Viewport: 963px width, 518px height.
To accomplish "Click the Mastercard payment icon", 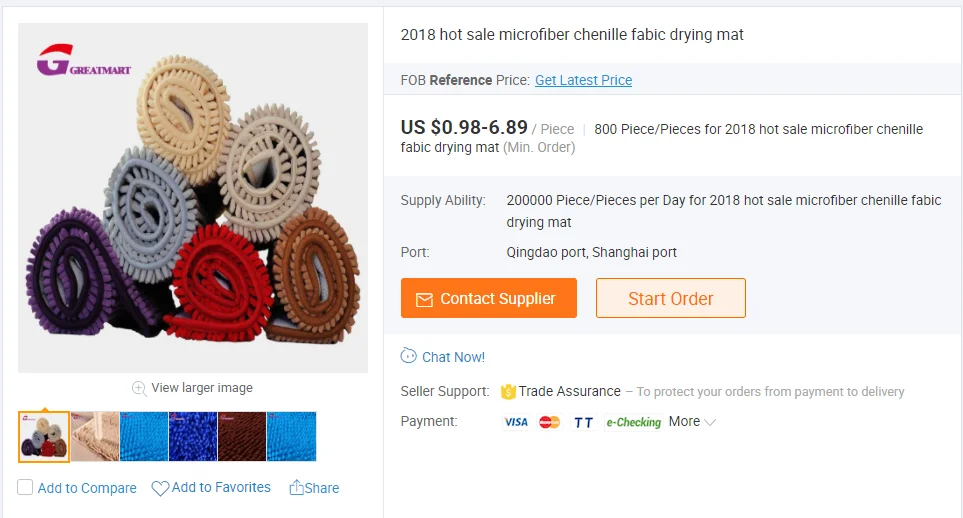I will pos(549,422).
